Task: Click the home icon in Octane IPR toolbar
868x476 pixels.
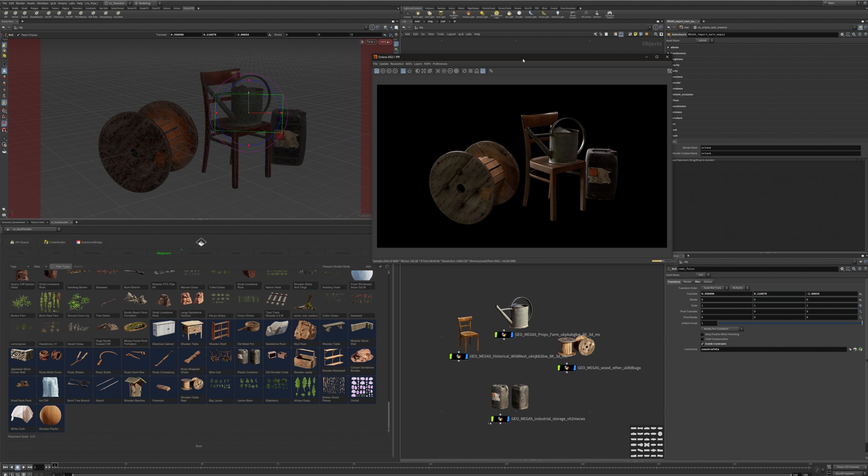Action: tap(477, 71)
